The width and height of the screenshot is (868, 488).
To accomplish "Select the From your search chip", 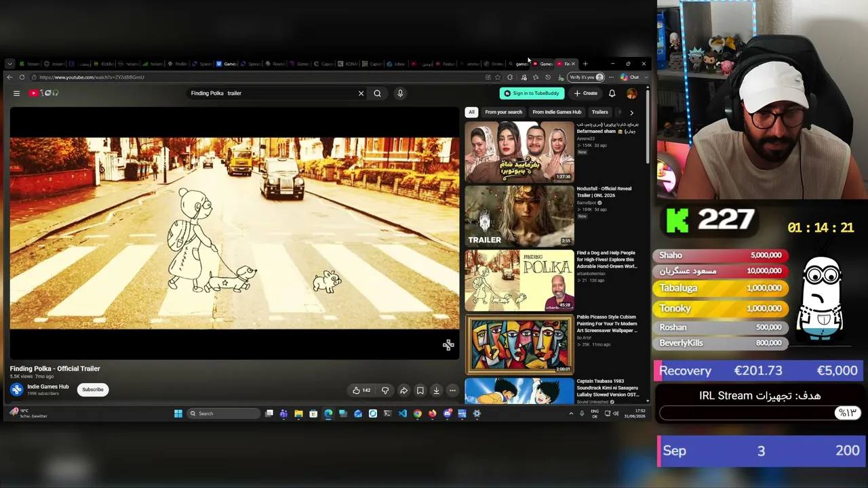I will (503, 112).
